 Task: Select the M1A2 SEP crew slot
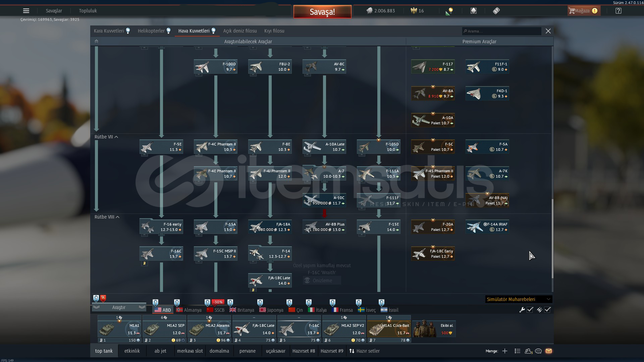point(164,329)
